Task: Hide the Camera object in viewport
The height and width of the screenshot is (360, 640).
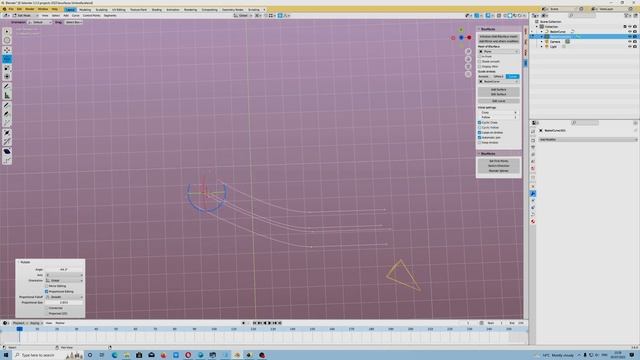Action: (x=630, y=42)
